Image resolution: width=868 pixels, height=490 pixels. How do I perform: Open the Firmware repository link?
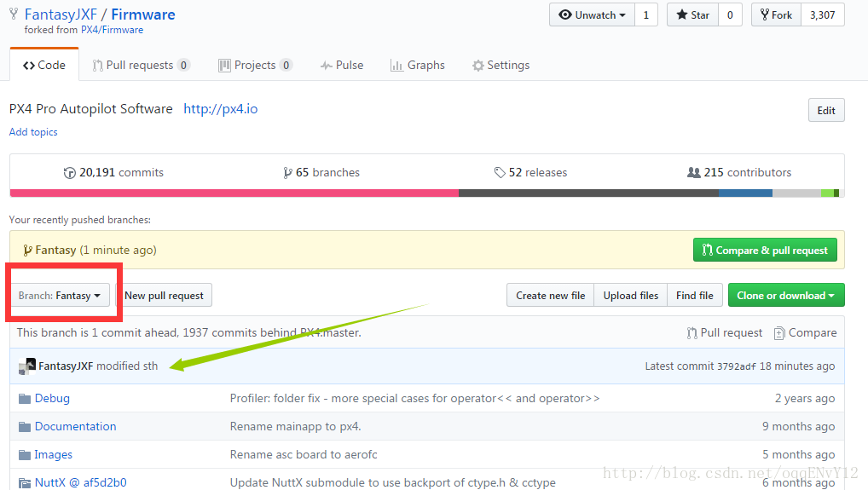143,14
